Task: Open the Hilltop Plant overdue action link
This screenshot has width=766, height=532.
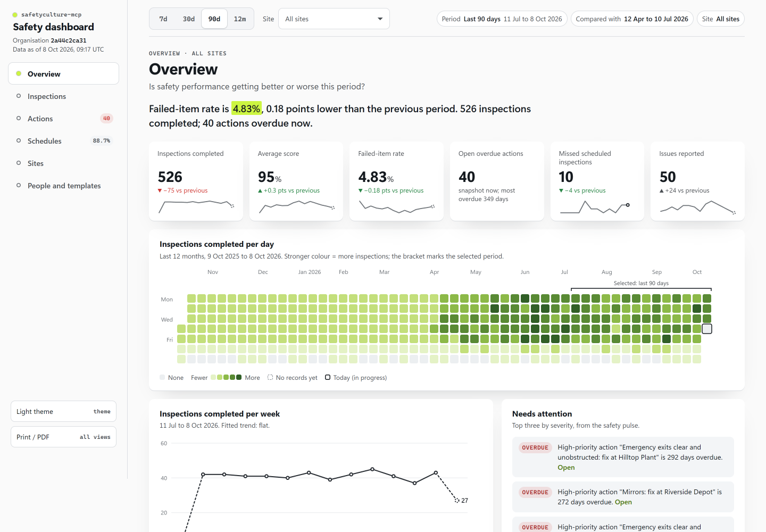Action: point(566,468)
